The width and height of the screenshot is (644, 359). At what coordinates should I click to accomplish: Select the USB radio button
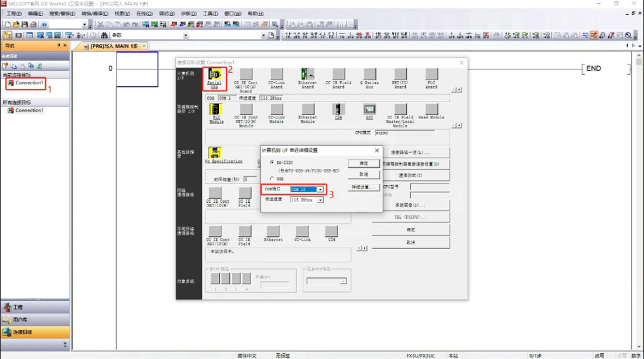tap(272, 179)
